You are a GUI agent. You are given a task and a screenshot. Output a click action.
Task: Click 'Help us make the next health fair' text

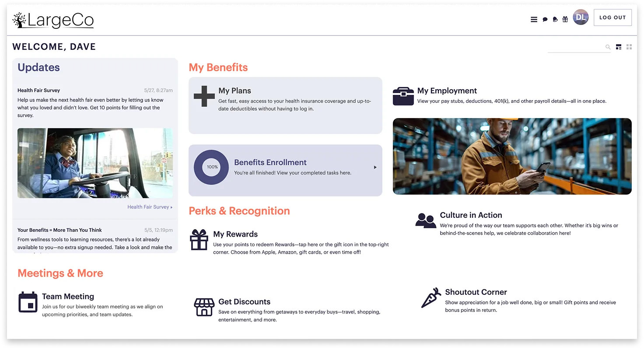(x=91, y=108)
